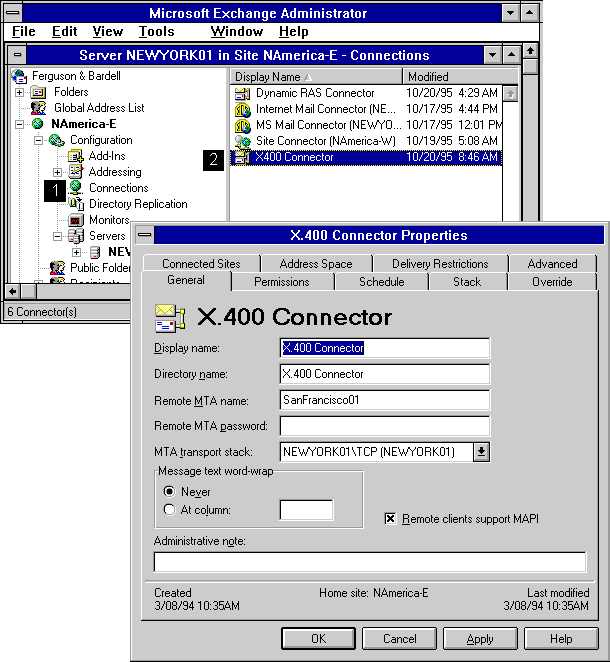Click the Configuration container icon
This screenshot has width=610, height=662.
[x=57, y=140]
